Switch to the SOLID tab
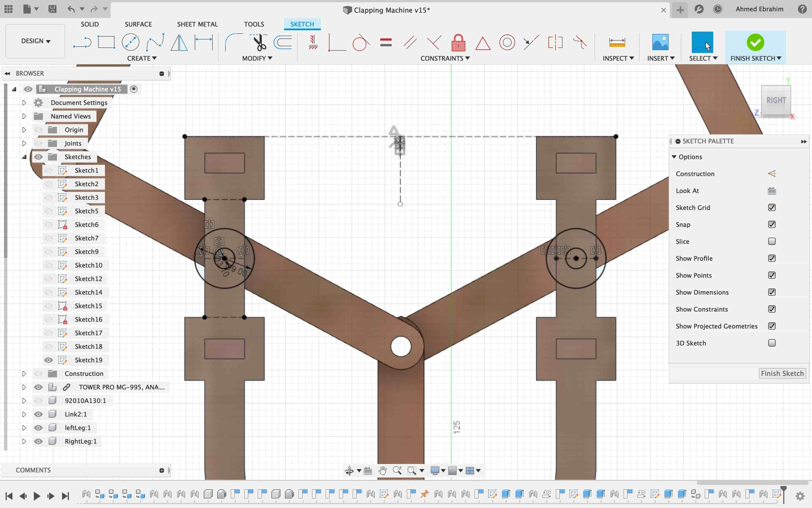The image size is (812, 508). [90, 24]
